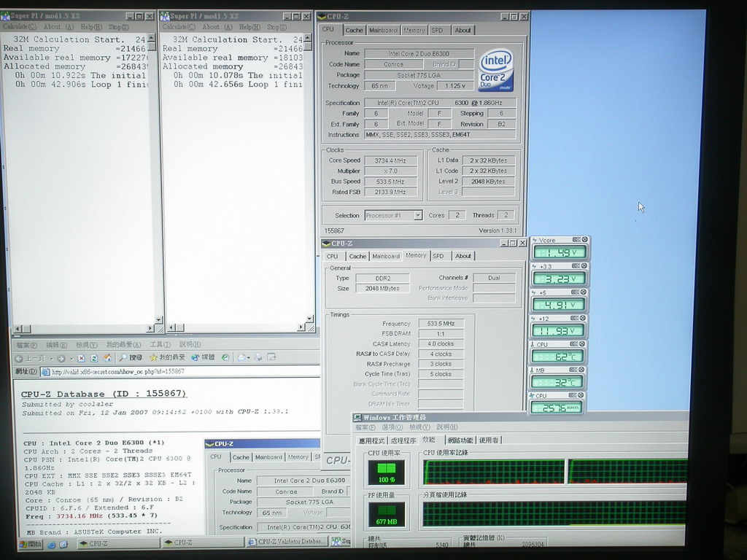Click the CAS# Latency 4.0 clocks value
747x560 pixels.
point(441,344)
